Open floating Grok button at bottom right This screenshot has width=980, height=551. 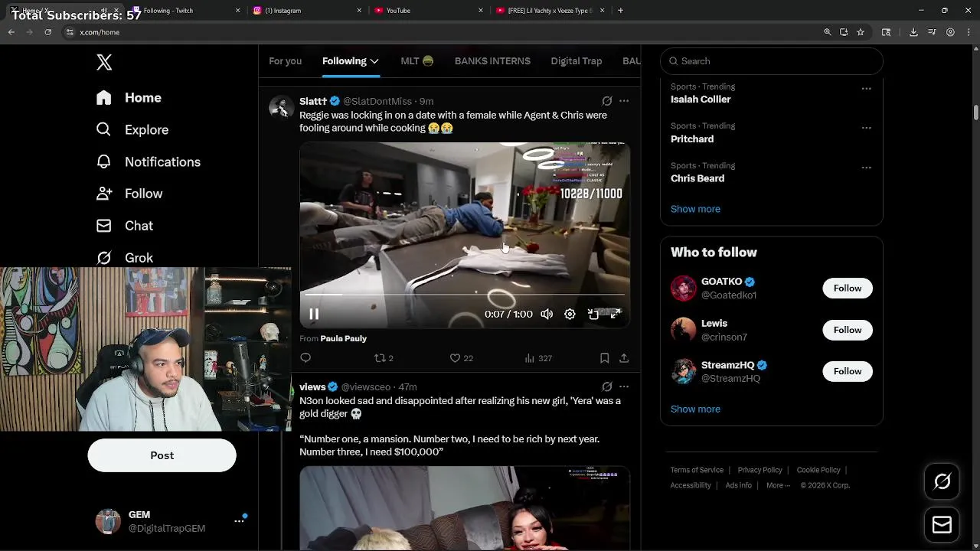pyautogui.click(x=942, y=481)
